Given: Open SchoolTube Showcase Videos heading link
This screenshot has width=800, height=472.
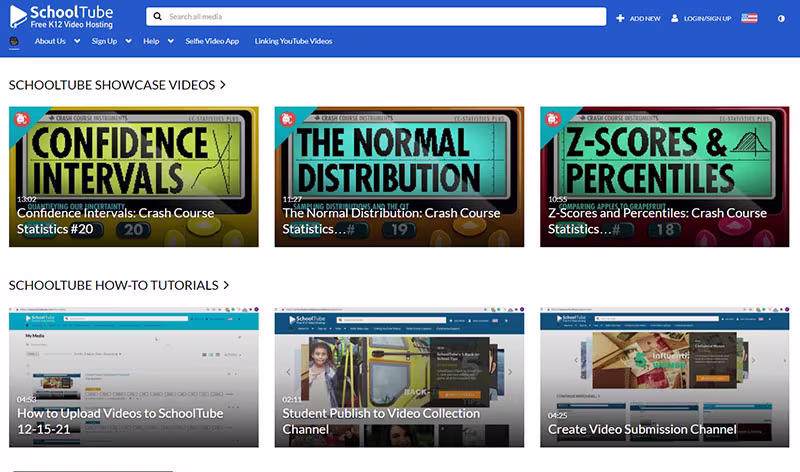Looking at the screenshot, I should tap(112, 85).
